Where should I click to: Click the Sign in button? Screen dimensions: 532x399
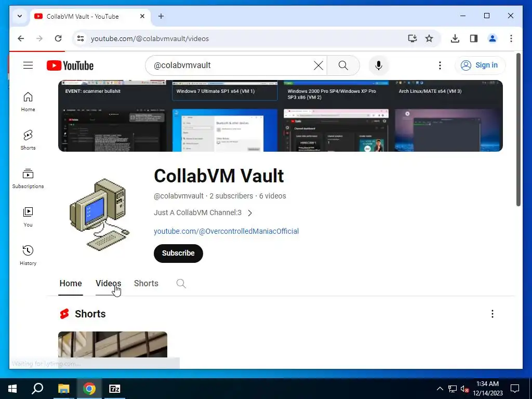[480, 65]
